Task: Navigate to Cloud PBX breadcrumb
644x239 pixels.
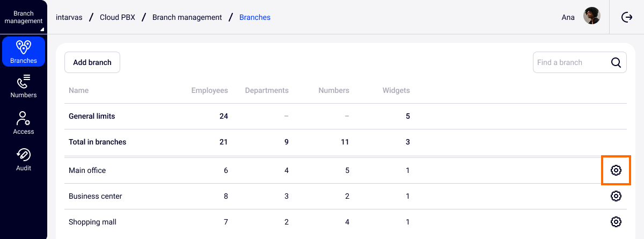Action: 118,17
